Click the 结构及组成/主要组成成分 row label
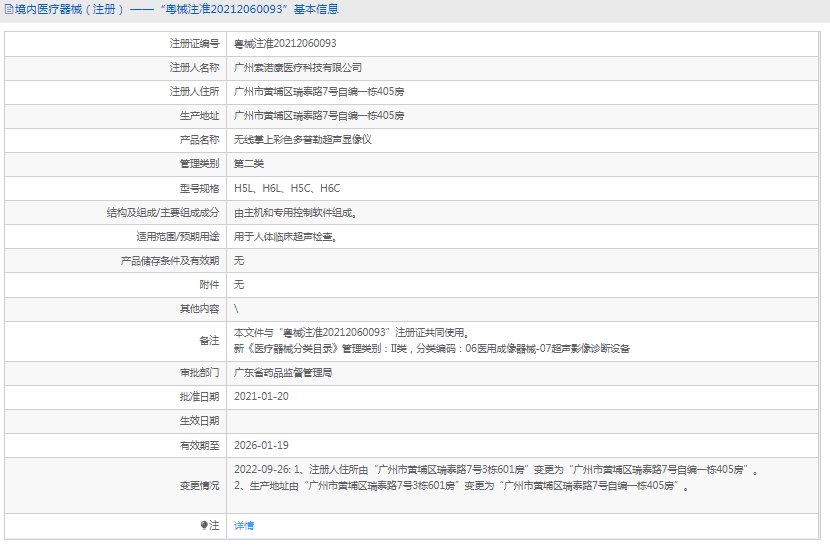This screenshot has width=830, height=545. (x=163, y=213)
